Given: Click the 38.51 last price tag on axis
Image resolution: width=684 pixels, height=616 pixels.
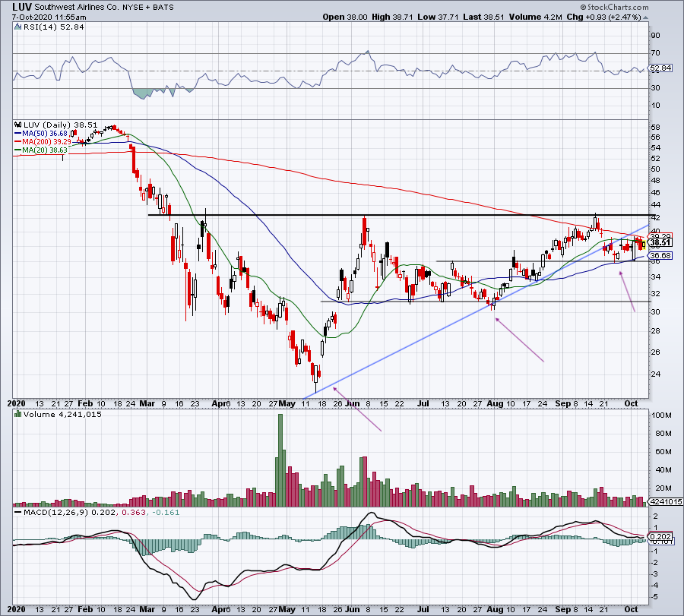Looking at the screenshot, I should [x=660, y=243].
